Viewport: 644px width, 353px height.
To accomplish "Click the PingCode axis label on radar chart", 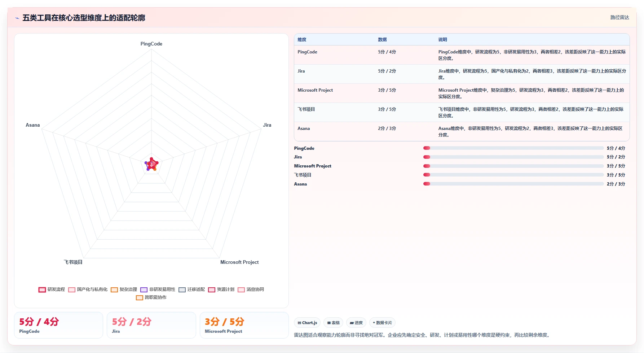I will pos(151,44).
